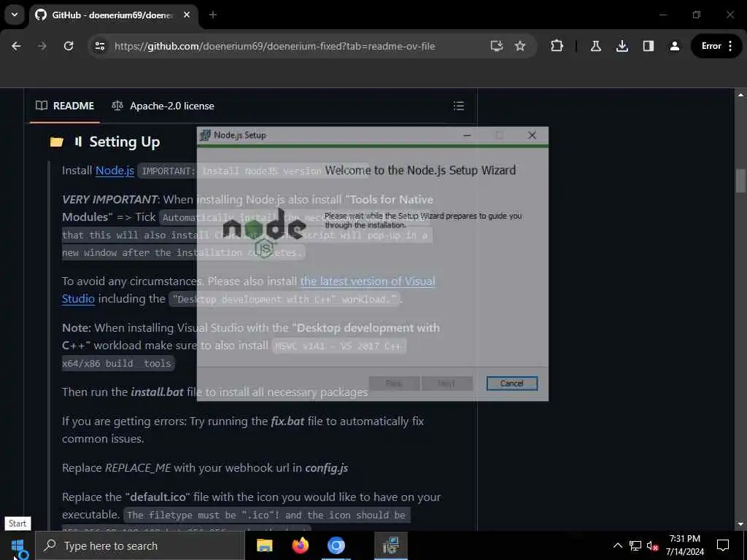Open a new browser tab
Viewport: 747px width, 560px height.
[x=212, y=15]
